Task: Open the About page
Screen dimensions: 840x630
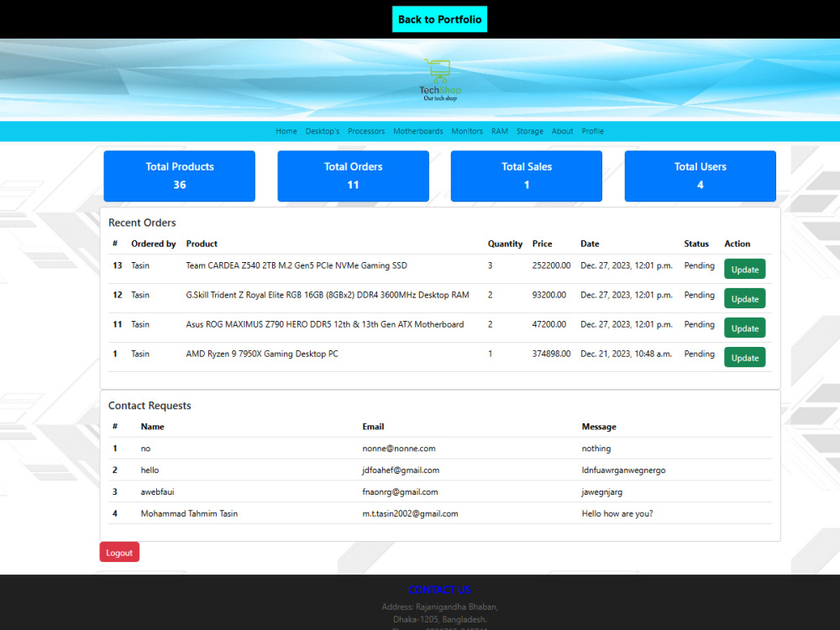Action: click(x=562, y=131)
